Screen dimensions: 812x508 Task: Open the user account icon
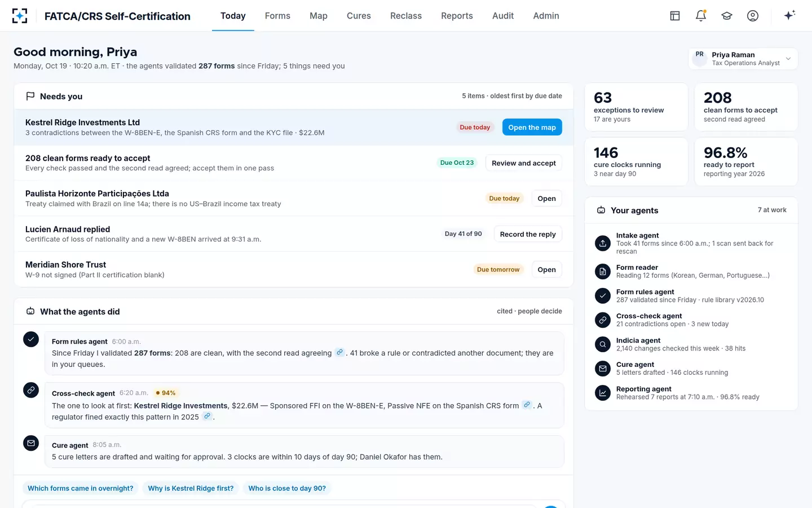(753, 16)
